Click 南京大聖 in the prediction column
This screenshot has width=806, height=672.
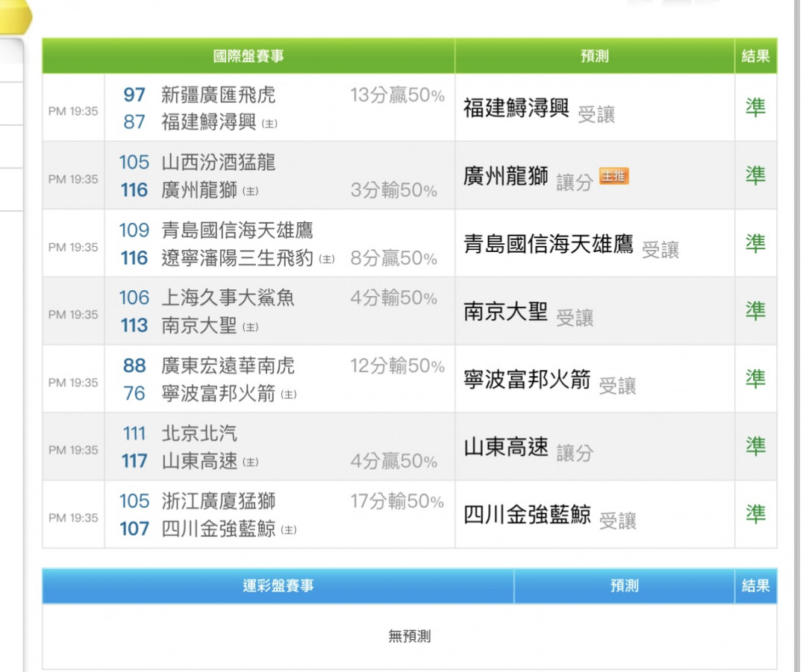[506, 311]
